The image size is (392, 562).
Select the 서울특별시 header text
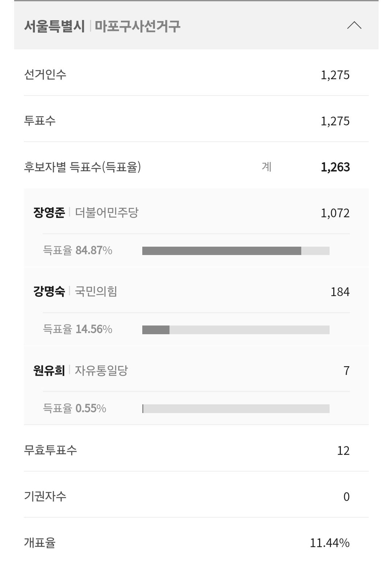pos(54,26)
